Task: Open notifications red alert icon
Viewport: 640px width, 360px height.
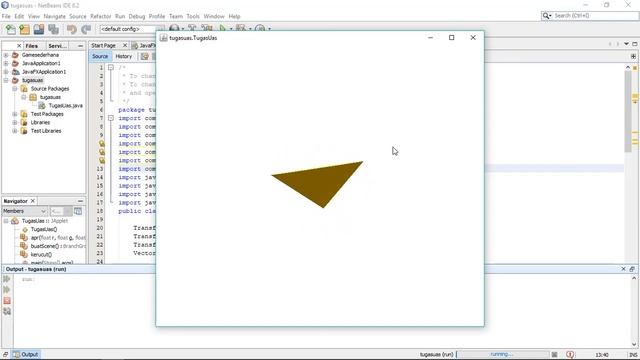Action: [x=570, y=354]
